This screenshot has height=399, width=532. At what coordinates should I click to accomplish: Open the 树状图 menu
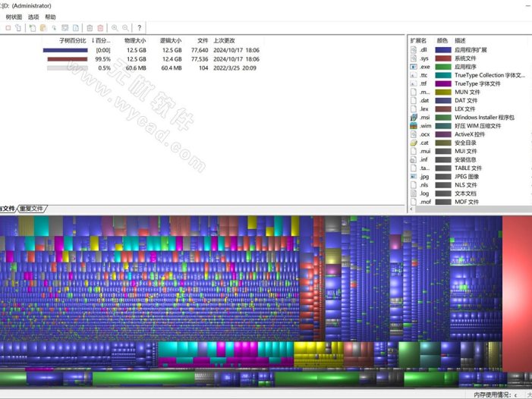14,17
